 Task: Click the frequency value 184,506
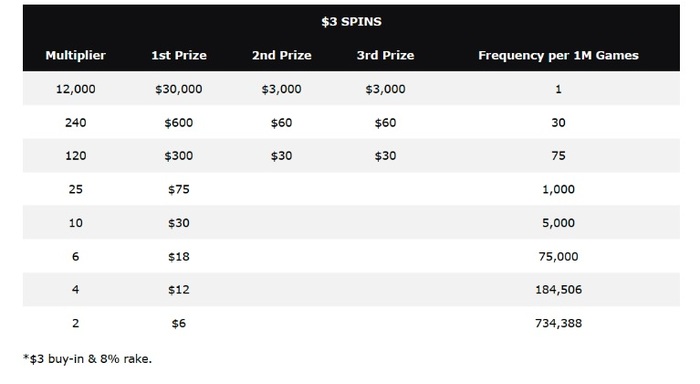(558, 290)
